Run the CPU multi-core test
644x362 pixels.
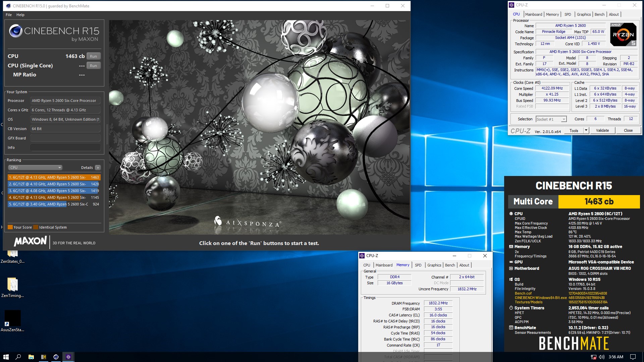[x=94, y=56]
